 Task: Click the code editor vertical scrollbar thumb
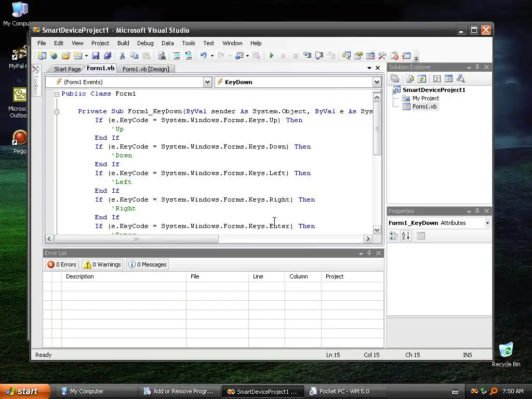point(377,129)
